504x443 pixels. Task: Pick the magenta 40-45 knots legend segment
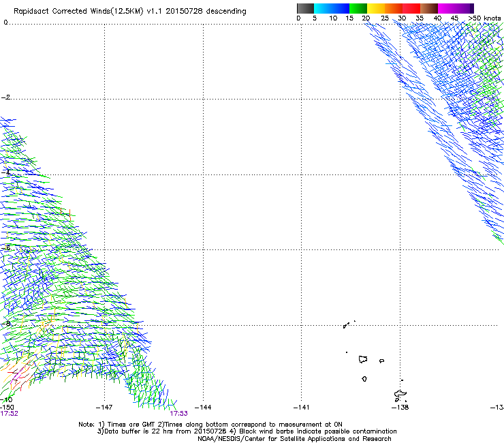click(447, 8)
